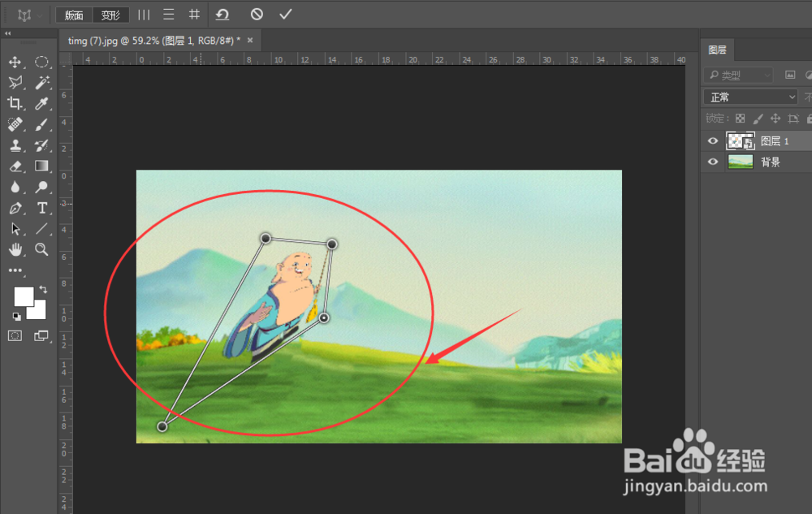Screen dimensions: 812x514
Task: Filter layers by pixel layers
Action: [x=790, y=76]
